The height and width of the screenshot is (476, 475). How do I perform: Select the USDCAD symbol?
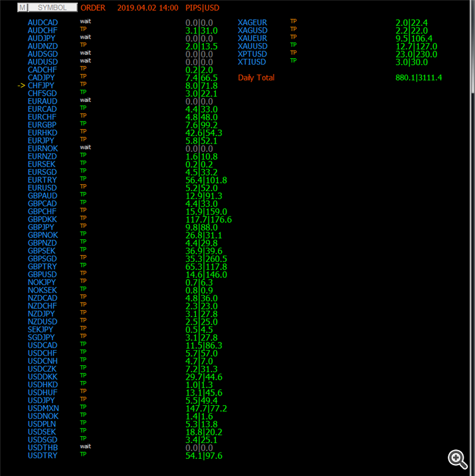pos(42,346)
